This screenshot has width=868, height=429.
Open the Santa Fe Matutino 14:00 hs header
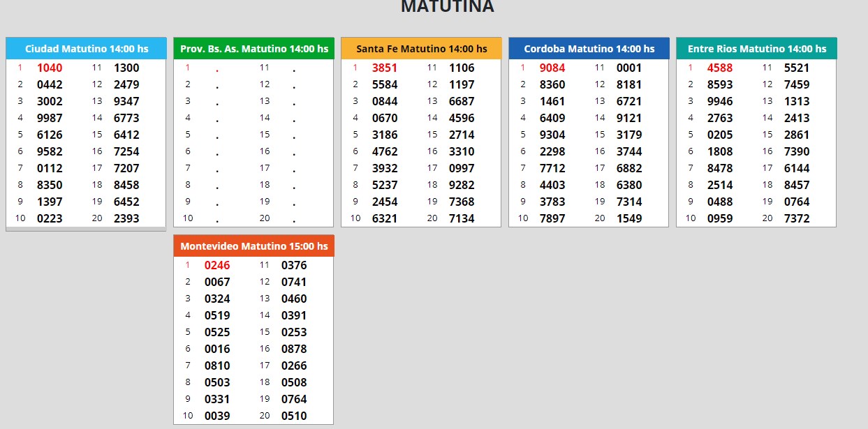pyautogui.click(x=421, y=49)
